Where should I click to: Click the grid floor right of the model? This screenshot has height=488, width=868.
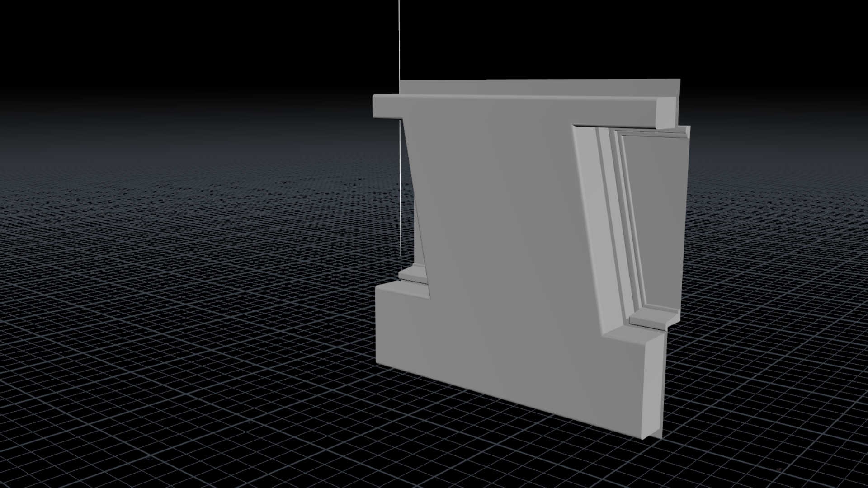pyautogui.click(x=791, y=316)
